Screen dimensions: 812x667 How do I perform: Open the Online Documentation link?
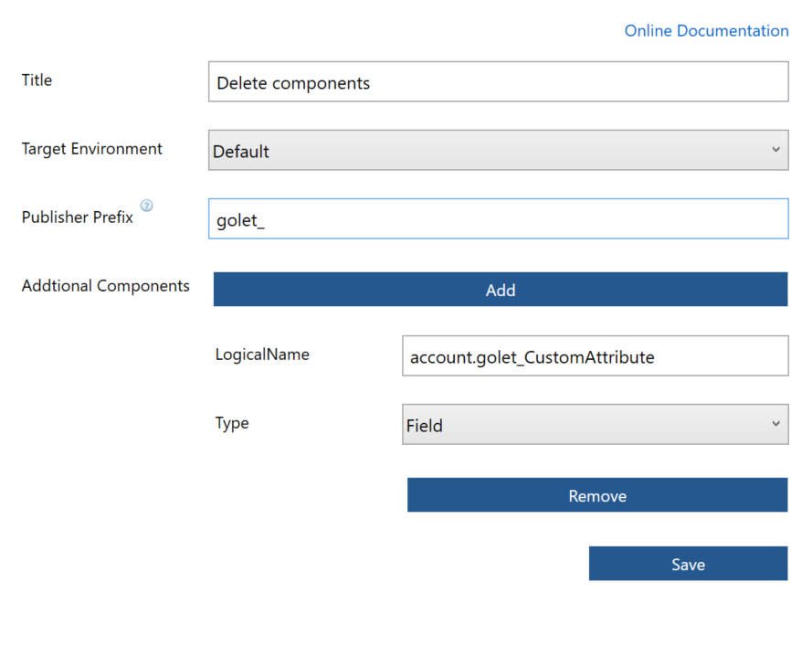(x=706, y=31)
